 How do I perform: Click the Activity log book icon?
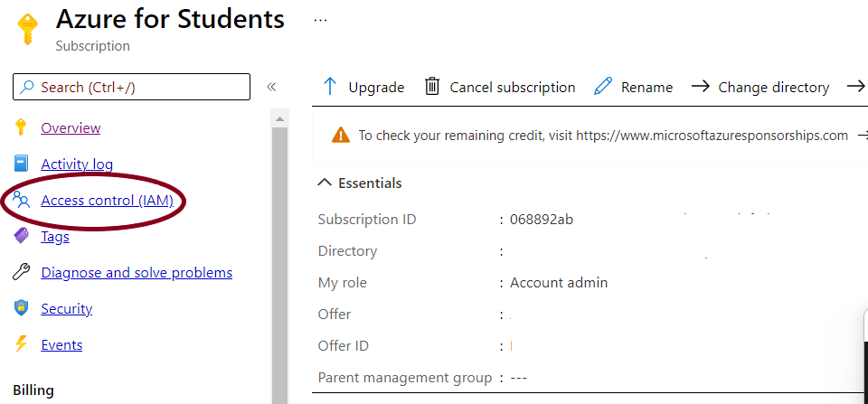22,164
